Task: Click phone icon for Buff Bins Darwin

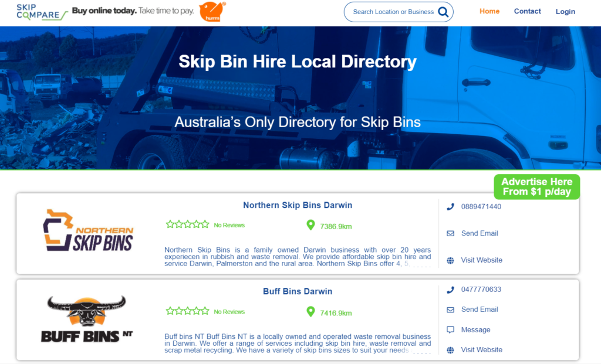Action: point(450,290)
